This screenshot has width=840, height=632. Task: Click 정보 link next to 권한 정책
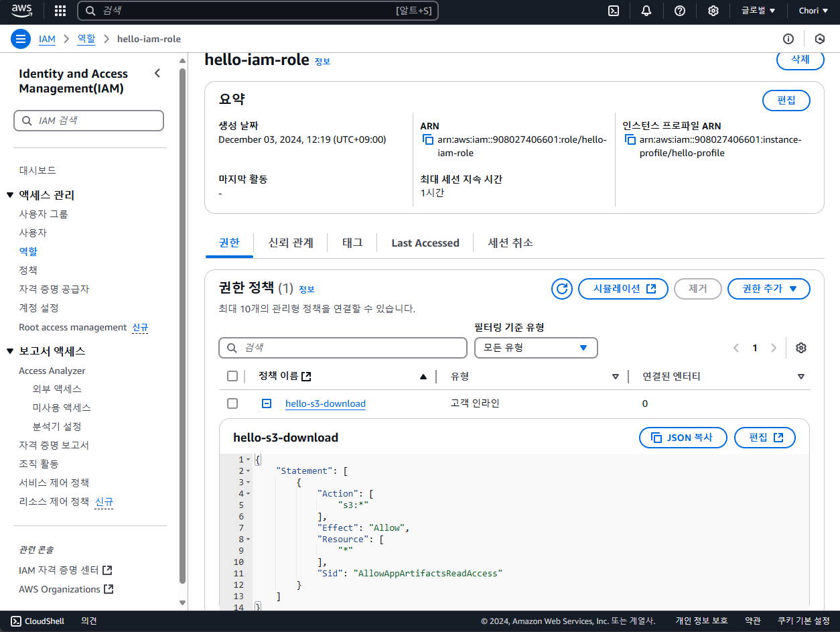click(307, 290)
